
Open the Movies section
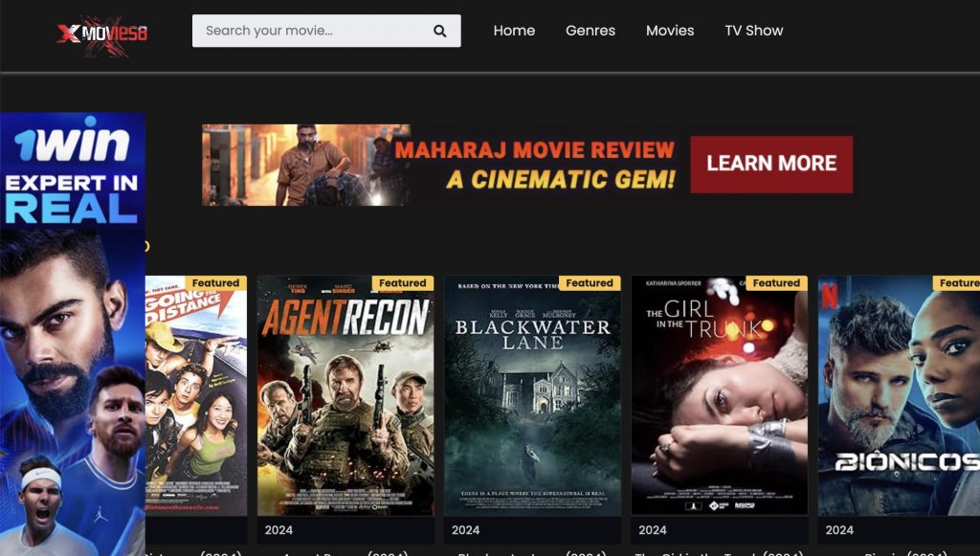point(670,31)
